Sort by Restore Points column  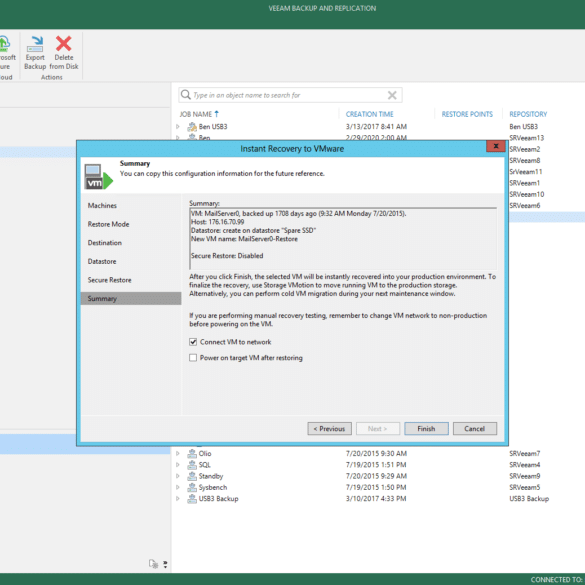(467, 114)
